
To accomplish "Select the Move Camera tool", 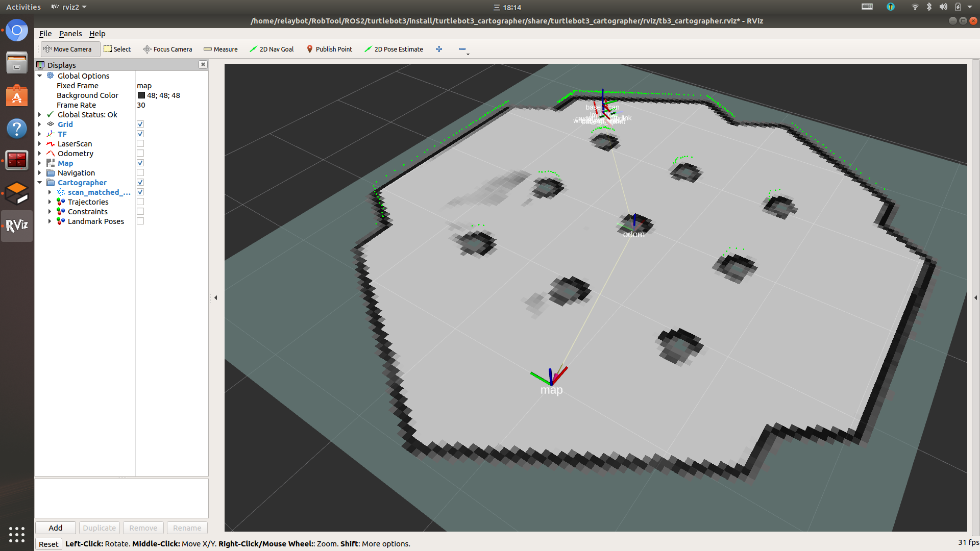I will point(67,49).
